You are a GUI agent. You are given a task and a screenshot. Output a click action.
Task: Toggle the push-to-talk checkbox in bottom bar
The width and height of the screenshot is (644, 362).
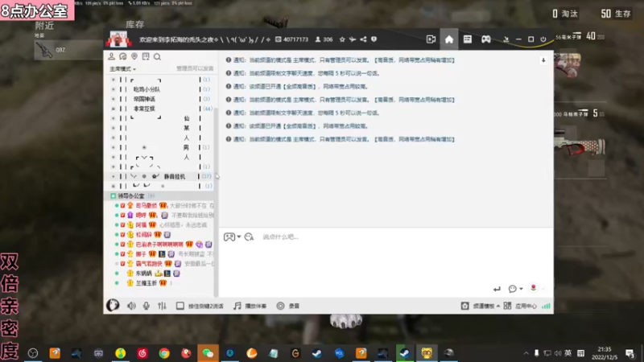180,306
